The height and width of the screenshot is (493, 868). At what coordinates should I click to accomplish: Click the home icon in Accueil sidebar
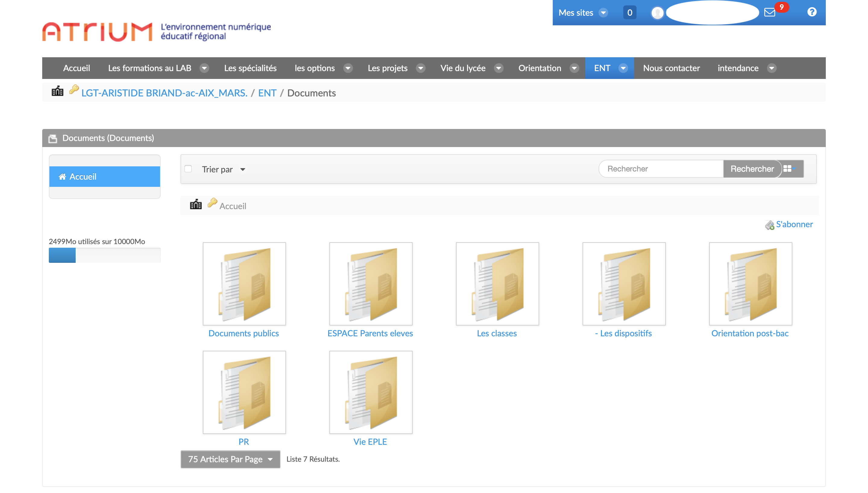click(62, 176)
